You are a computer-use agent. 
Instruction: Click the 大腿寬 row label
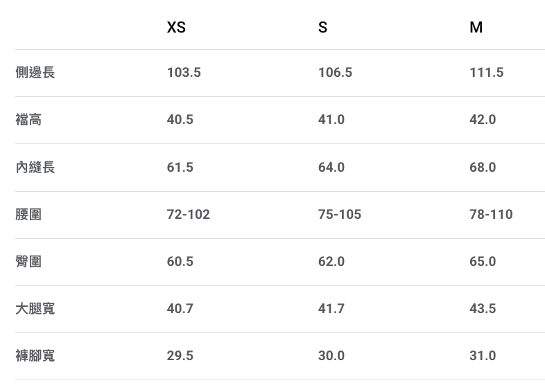tap(35, 308)
